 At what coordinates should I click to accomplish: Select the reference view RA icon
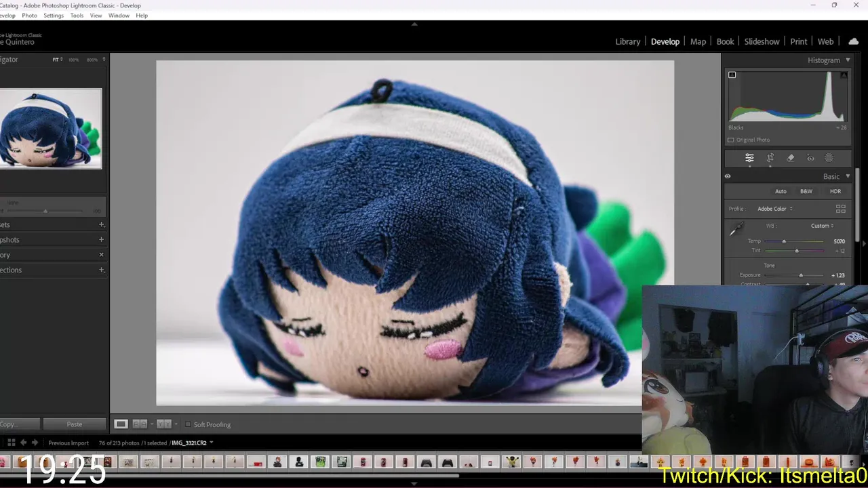(x=140, y=424)
